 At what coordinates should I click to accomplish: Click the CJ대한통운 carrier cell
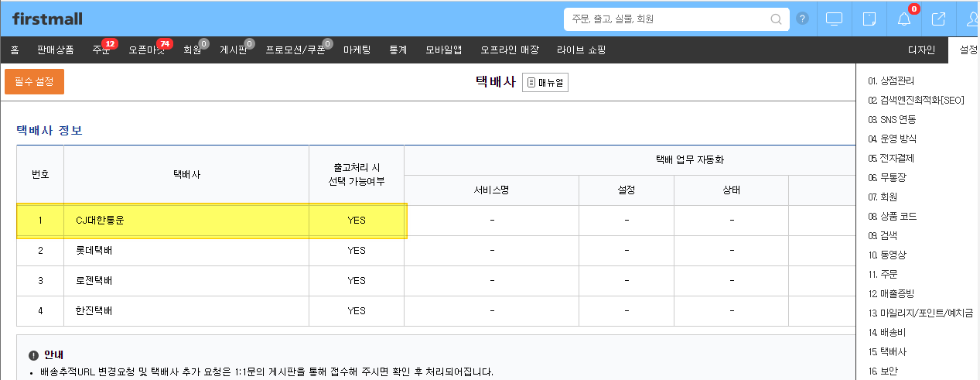186,221
